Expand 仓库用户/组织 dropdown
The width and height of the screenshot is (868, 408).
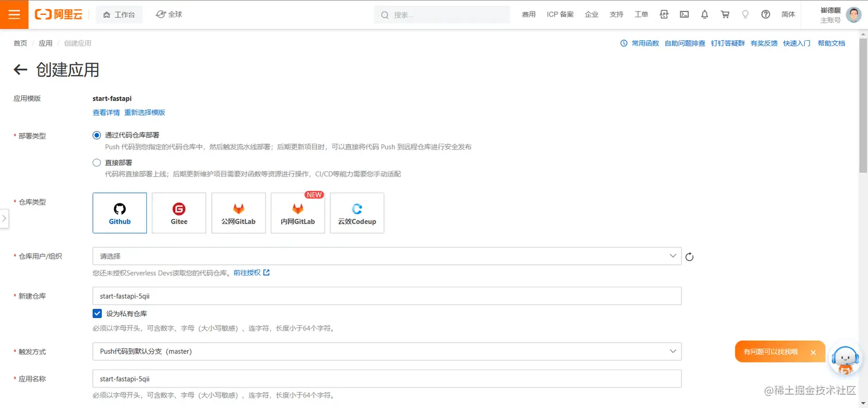[x=387, y=256]
